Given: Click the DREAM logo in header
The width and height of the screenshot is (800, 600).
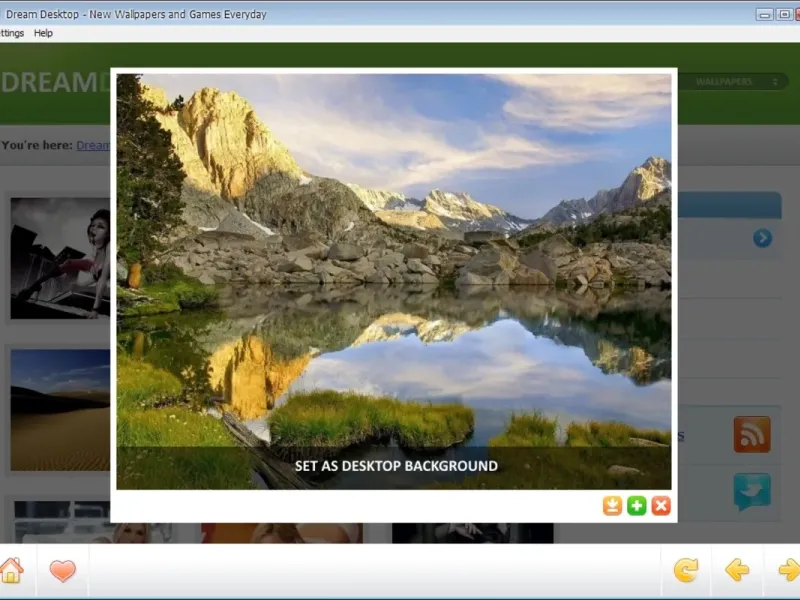Looking at the screenshot, I should 55,82.
